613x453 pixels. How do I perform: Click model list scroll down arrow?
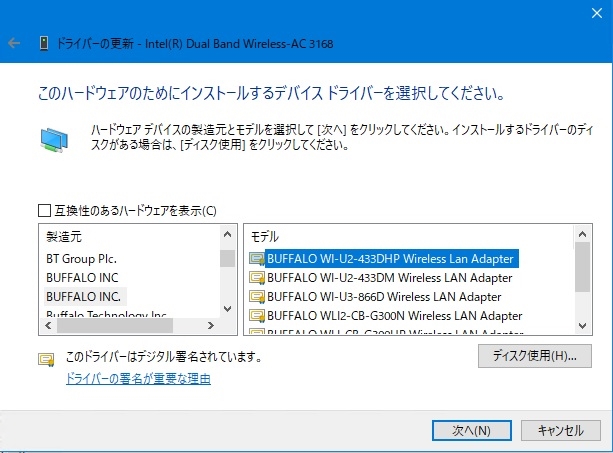coord(583,326)
